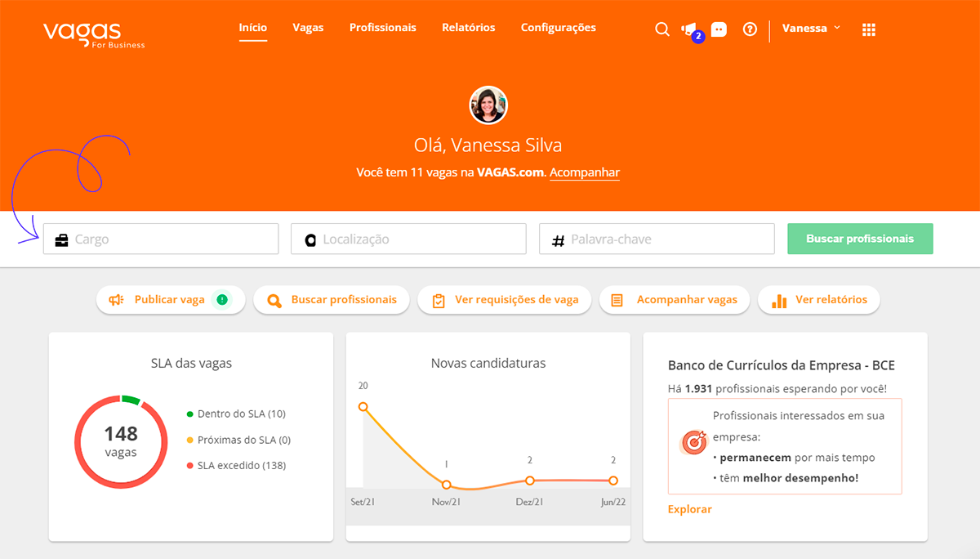This screenshot has width=980, height=559.
Task: Click the Publicar vaga shortcut button
Action: click(171, 300)
